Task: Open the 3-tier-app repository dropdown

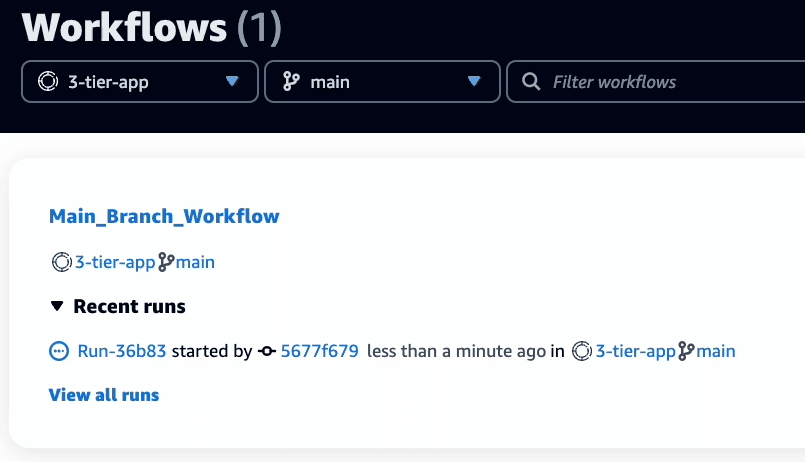Action: 140,82
